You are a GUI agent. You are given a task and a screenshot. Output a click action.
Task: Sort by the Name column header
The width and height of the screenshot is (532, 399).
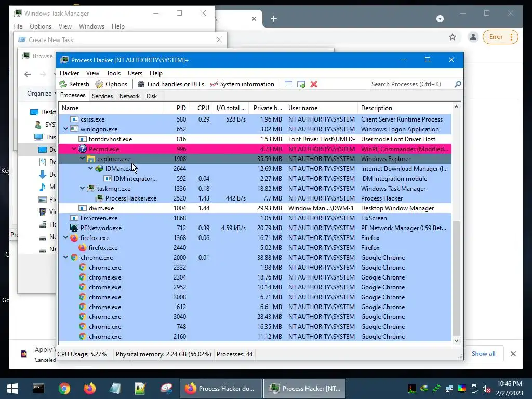coord(111,108)
